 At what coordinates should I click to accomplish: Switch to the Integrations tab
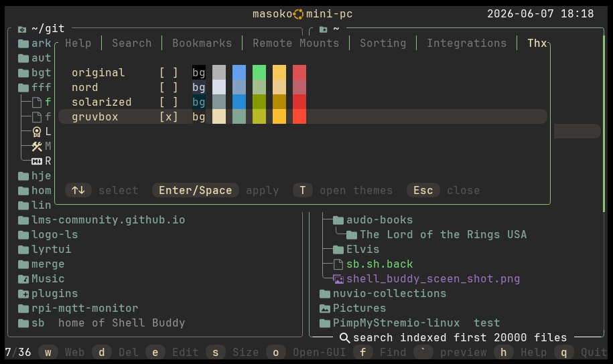click(x=467, y=43)
